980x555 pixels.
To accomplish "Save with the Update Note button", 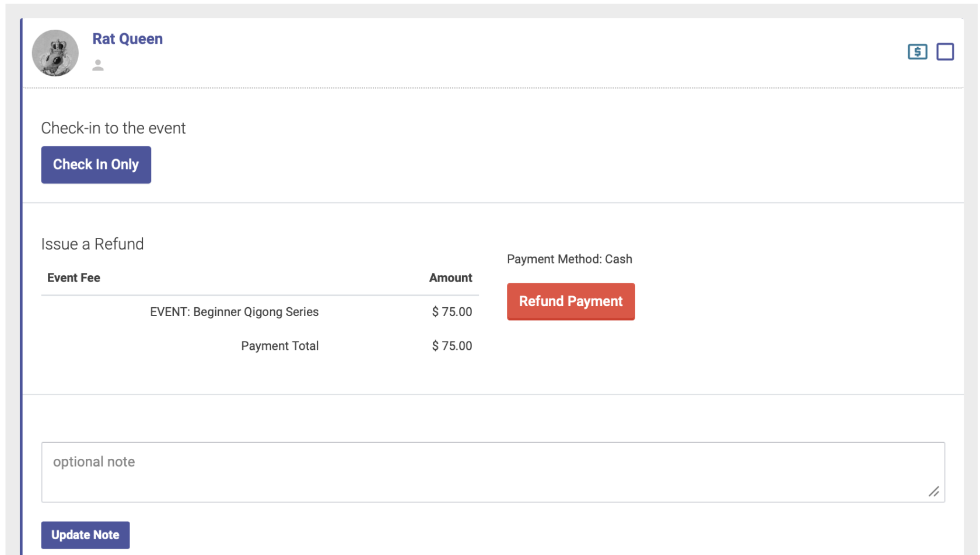I will pos(85,535).
